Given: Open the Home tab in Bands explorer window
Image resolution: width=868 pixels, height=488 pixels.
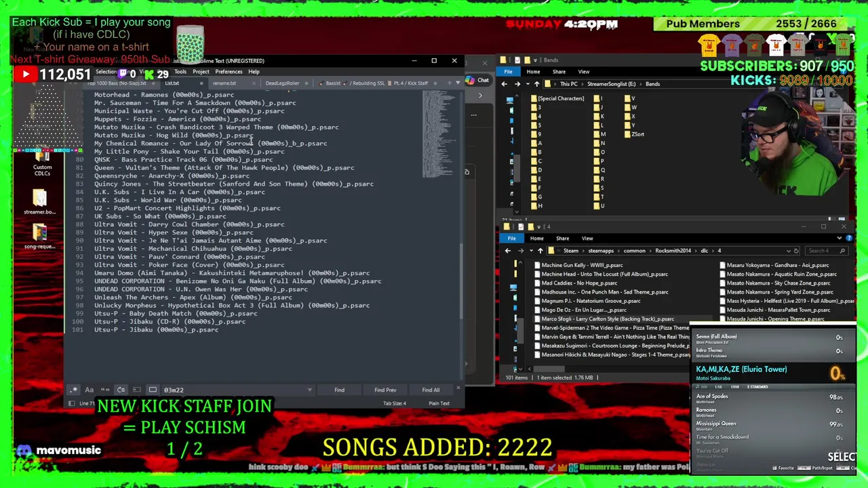Looking at the screenshot, I should (533, 72).
